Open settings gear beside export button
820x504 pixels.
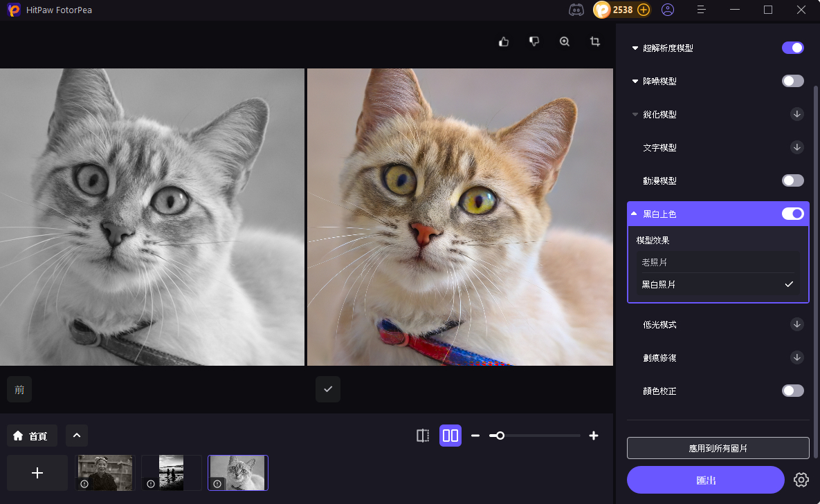click(x=801, y=480)
